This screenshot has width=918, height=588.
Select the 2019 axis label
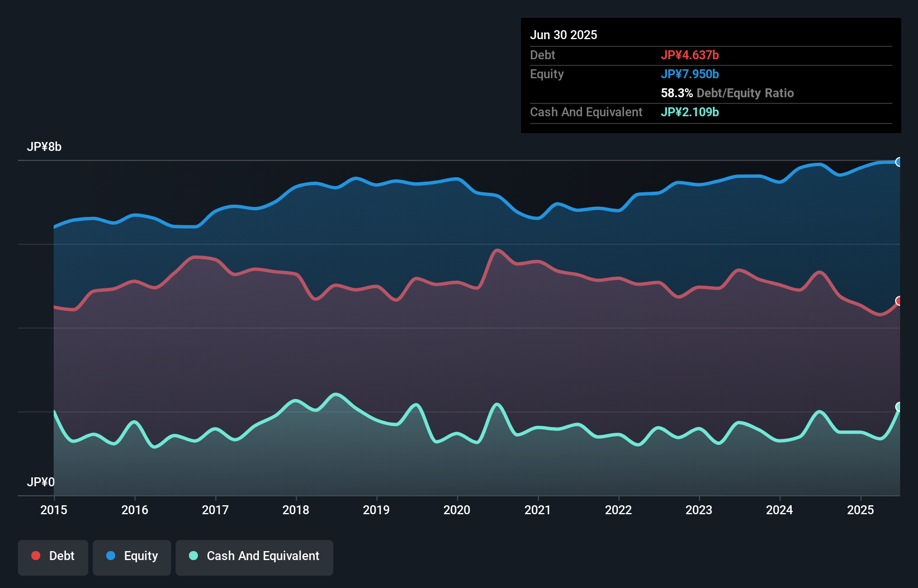tap(376, 510)
